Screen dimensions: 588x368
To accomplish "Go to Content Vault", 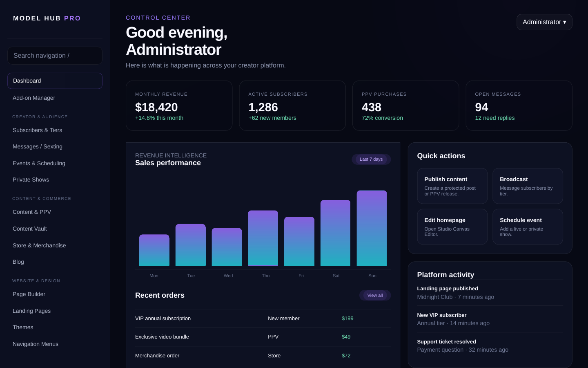I will (55, 229).
